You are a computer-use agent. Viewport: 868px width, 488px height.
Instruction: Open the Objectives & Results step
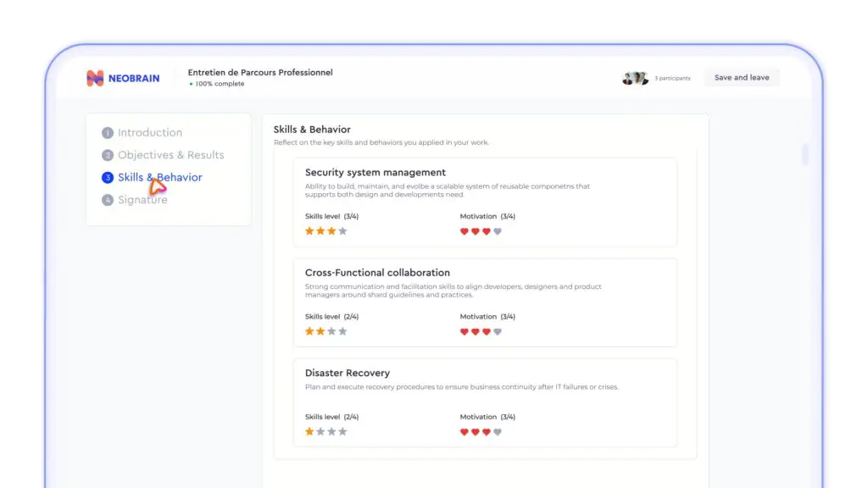171,155
